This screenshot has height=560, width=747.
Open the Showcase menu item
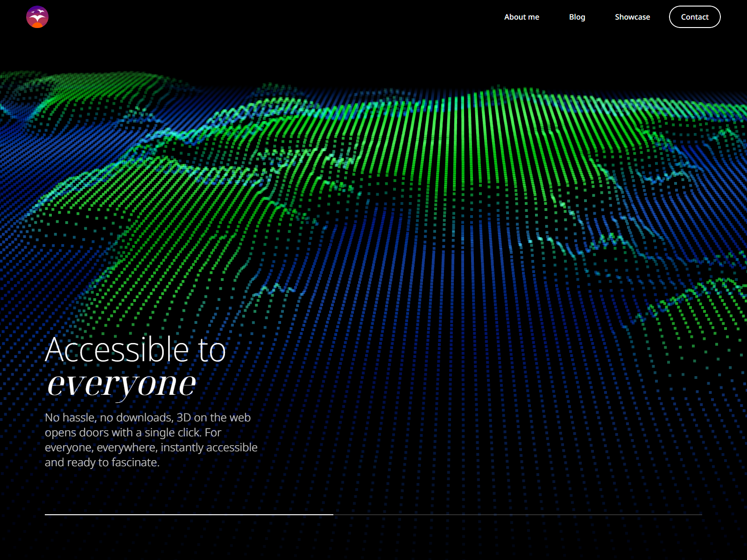pyautogui.click(x=632, y=17)
